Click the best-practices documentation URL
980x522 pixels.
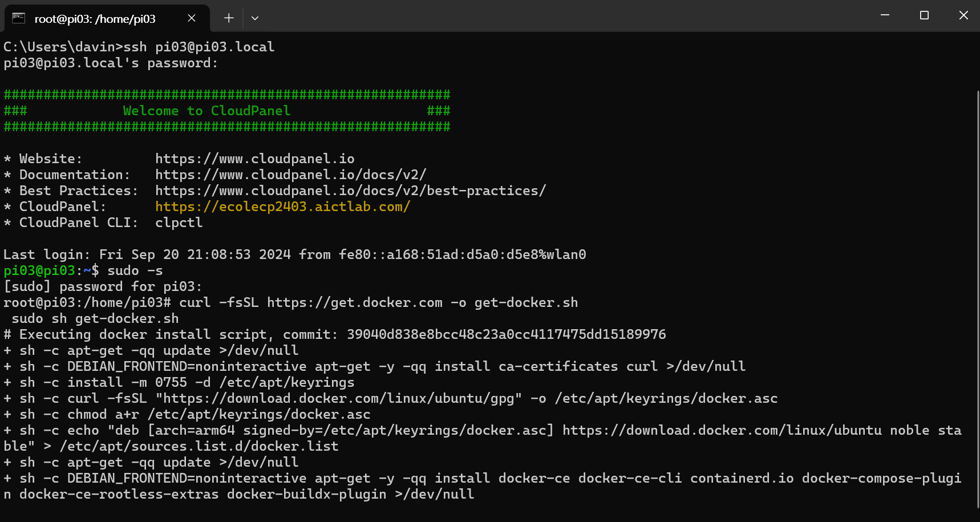351,191
